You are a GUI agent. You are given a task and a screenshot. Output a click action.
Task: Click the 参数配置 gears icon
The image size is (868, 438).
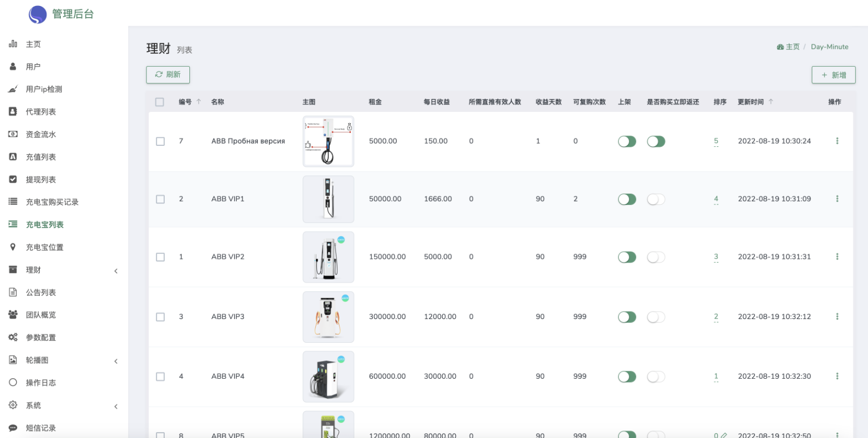click(x=13, y=337)
